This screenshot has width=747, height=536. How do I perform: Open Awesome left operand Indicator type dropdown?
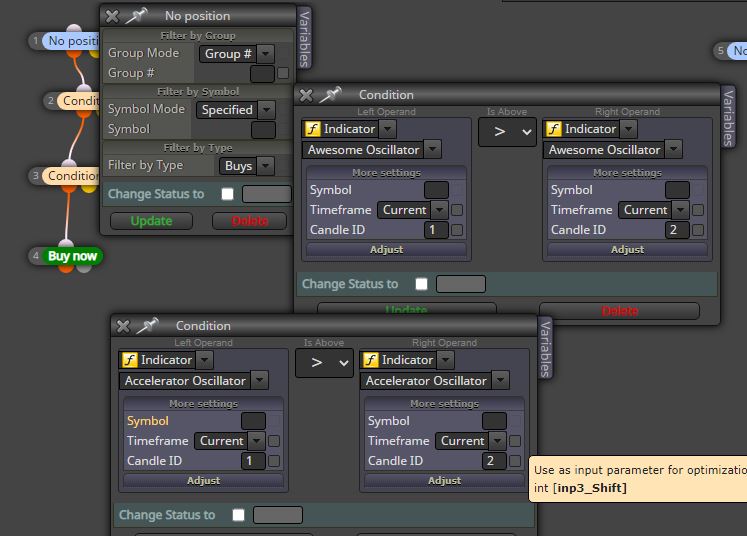click(x=349, y=129)
